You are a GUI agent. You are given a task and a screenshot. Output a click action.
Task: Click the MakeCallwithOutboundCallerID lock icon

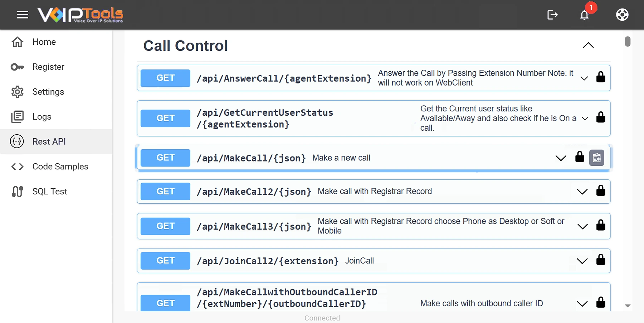601,302
